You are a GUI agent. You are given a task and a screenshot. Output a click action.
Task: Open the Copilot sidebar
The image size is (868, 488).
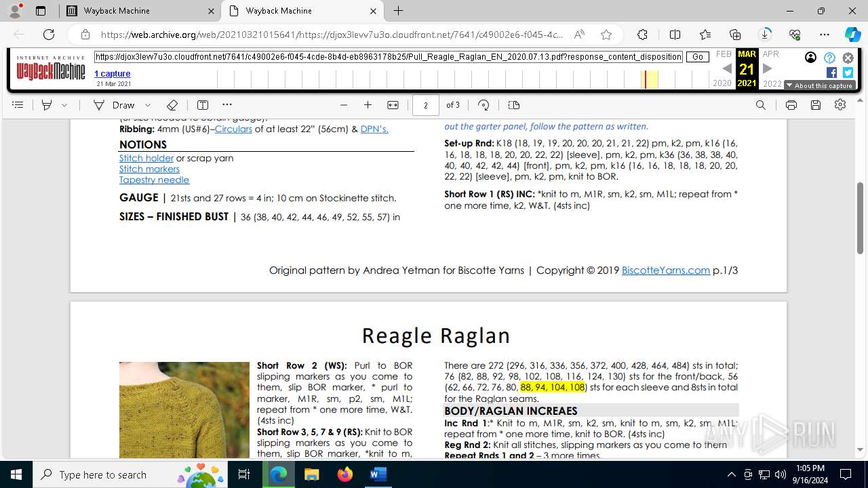point(852,35)
